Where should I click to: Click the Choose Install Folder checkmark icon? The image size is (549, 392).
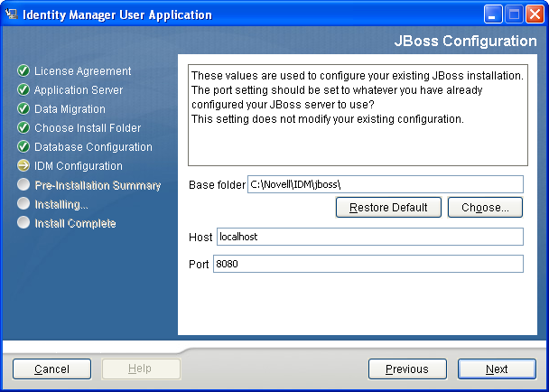[23, 127]
